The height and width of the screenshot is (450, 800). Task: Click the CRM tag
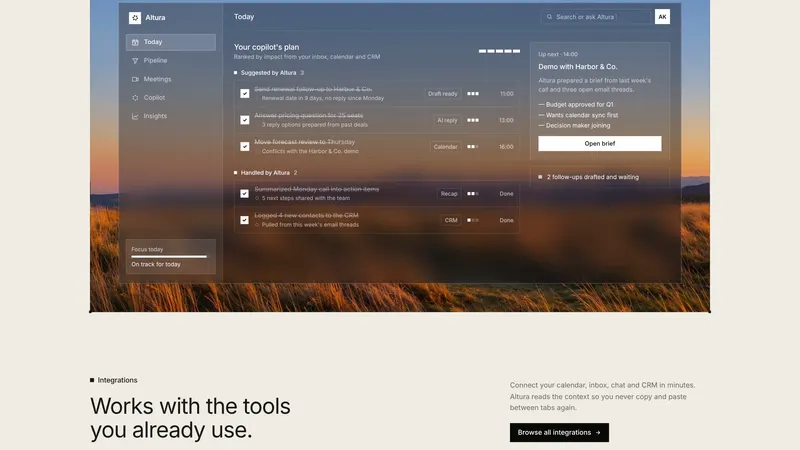[451, 220]
